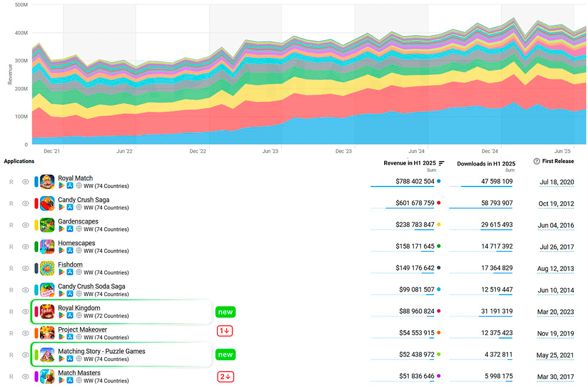The image size is (588, 387).
Task: Click the Jul 18, 2020 release date
Action: pyautogui.click(x=557, y=183)
